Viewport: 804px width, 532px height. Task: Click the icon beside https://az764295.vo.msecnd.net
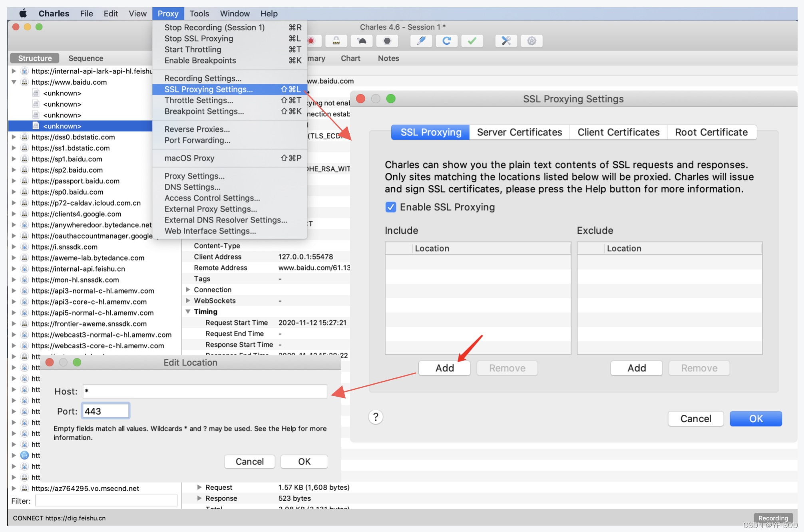(x=24, y=488)
